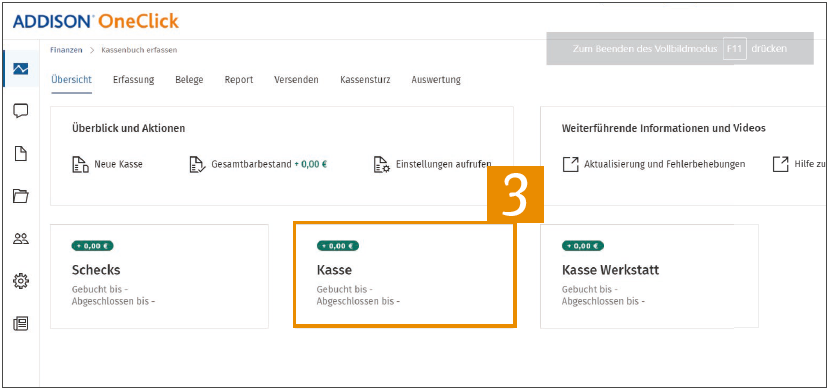Image resolution: width=830 pixels, height=390 pixels.
Task: Click Einstellungen aufrufen action
Action: (444, 165)
